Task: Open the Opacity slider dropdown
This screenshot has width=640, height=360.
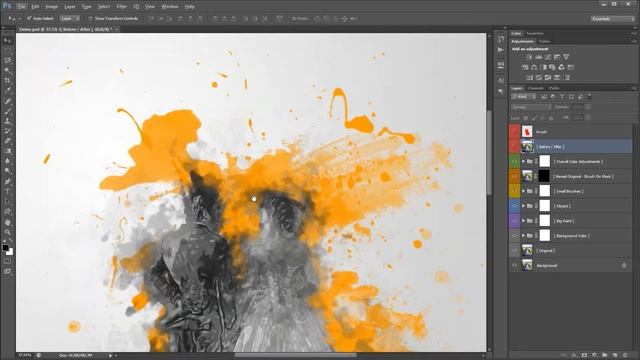Action: click(x=588, y=107)
